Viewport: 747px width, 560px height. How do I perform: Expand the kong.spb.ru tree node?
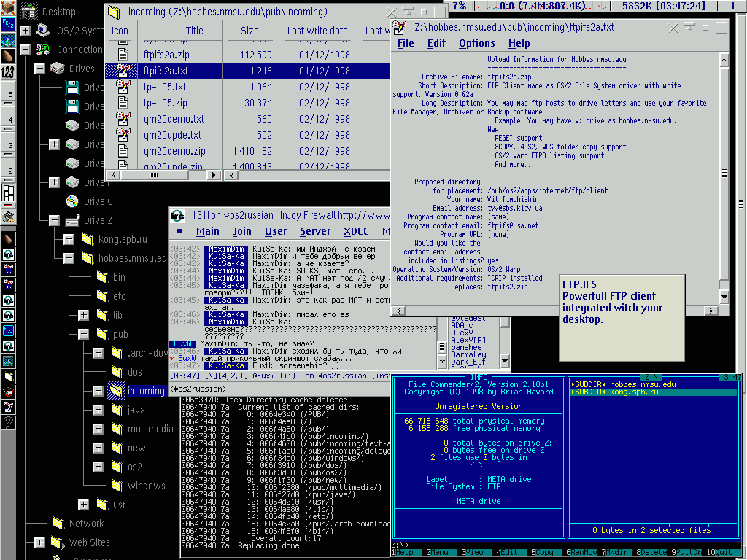pyautogui.click(x=69, y=239)
